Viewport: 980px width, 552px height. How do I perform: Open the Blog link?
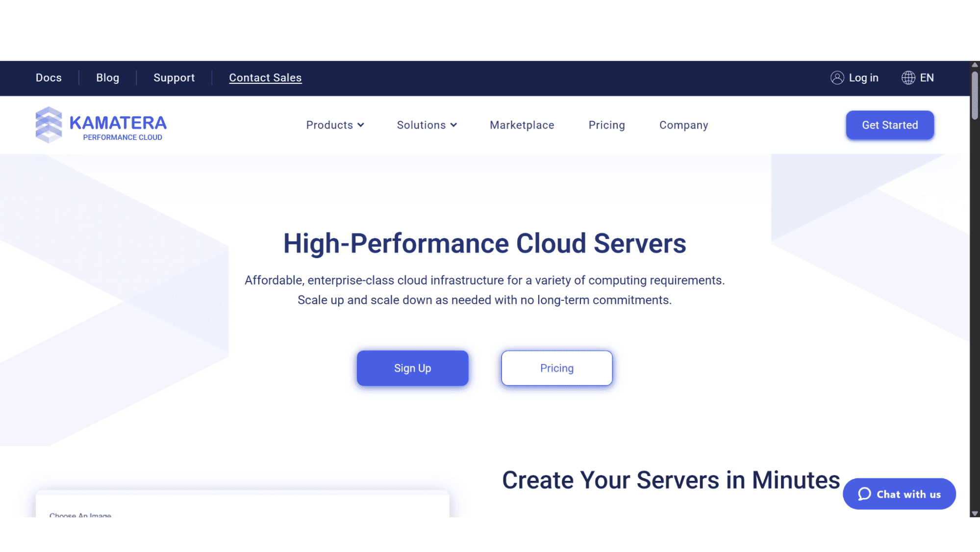point(107,78)
